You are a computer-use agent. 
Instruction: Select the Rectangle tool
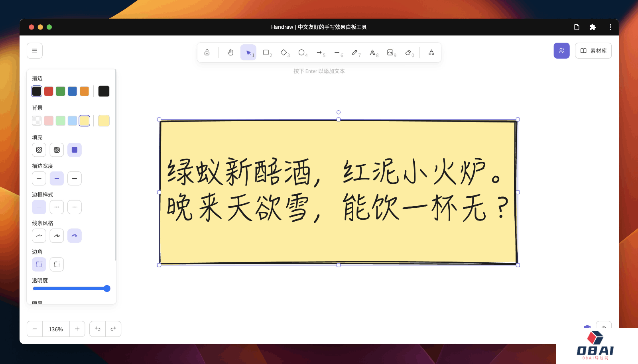pos(266,53)
